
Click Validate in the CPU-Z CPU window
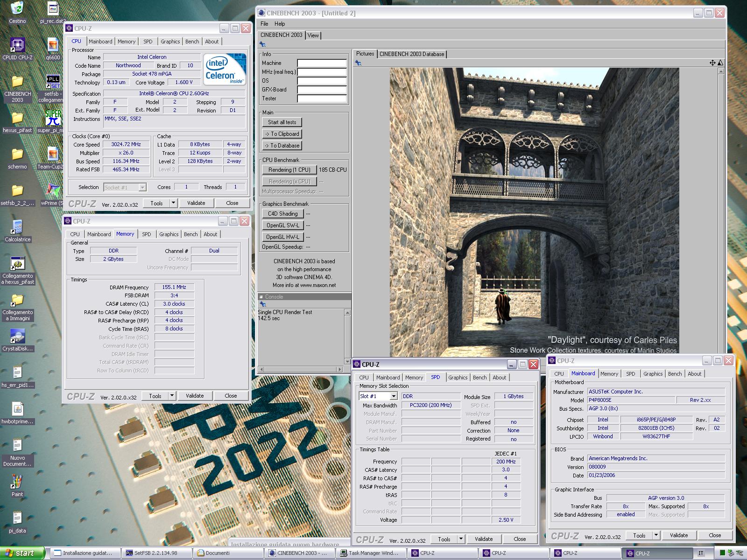pos(196,203)
